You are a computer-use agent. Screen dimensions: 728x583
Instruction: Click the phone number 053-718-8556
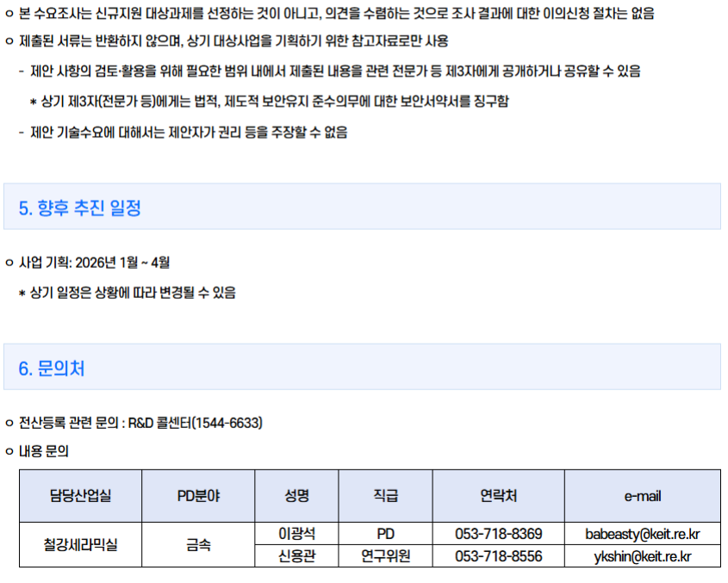[x=498, y=556]
